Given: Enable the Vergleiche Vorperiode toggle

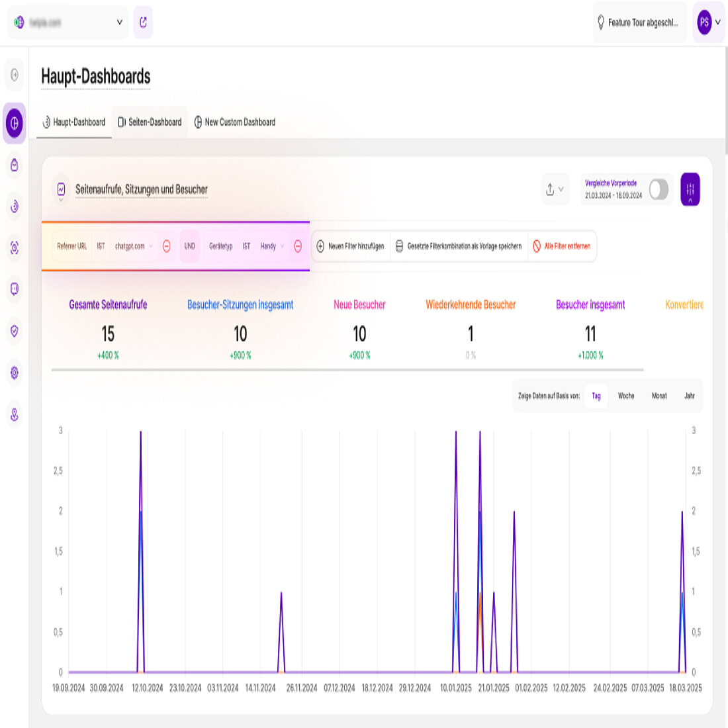Looking at the screenshot, I should 658,189.
